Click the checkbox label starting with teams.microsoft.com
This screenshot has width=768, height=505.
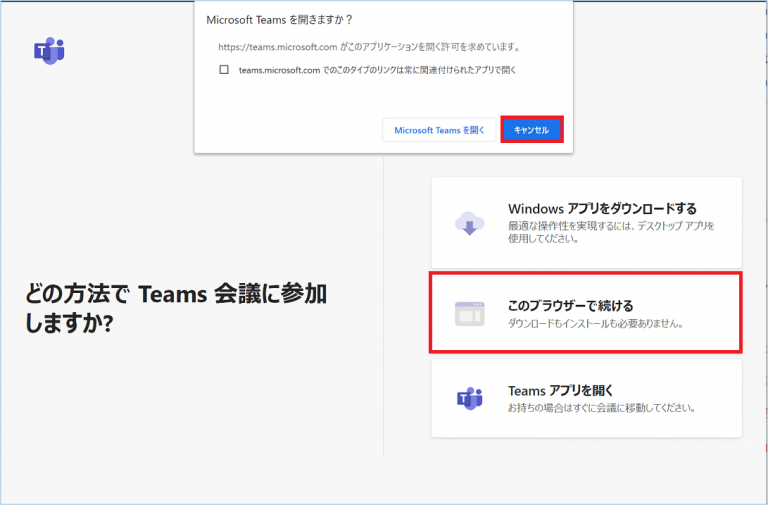(377, 70)
